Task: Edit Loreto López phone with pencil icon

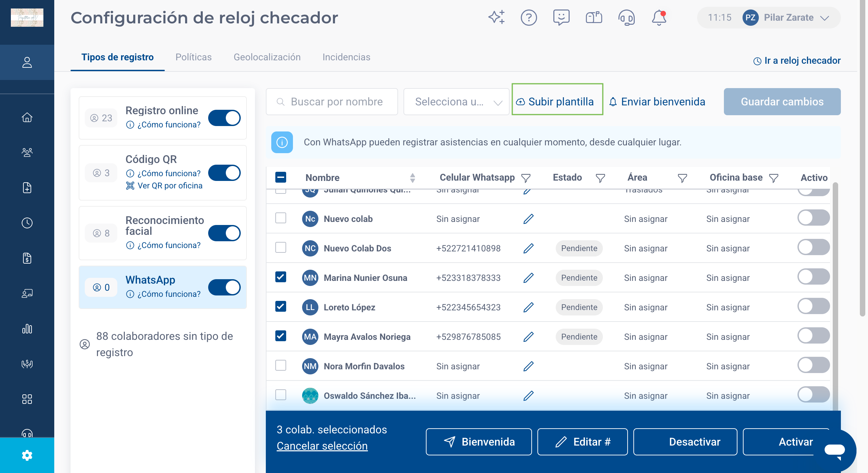Action: (x=529, y=307)
